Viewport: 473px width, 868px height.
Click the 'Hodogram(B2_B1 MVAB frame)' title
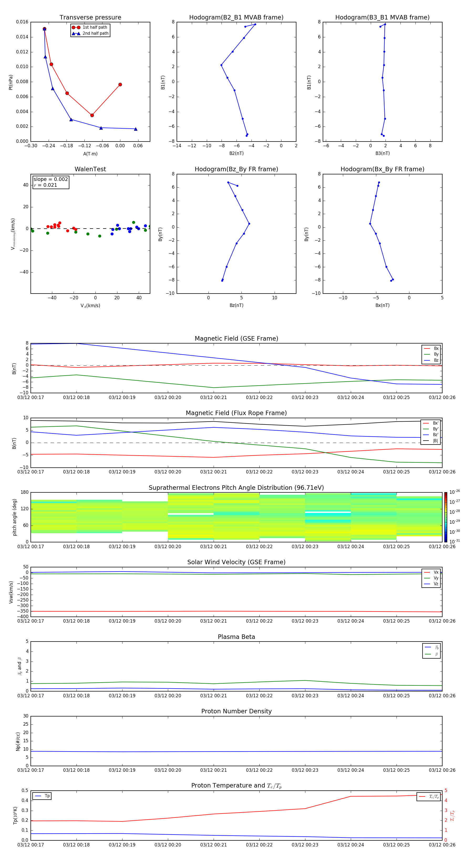[236, 18]
